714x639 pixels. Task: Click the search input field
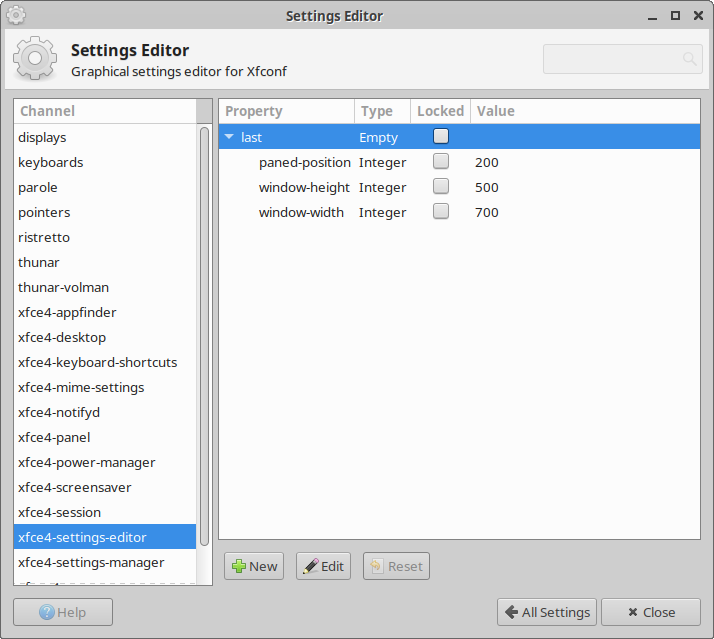coord(612,60)
